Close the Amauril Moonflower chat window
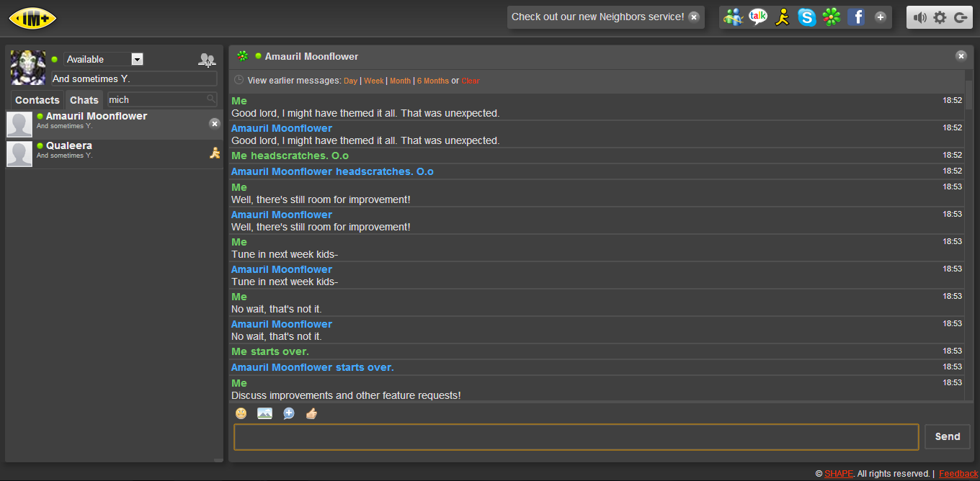The width and height of the screenshot is (980, 481). (x=961, y=56)
